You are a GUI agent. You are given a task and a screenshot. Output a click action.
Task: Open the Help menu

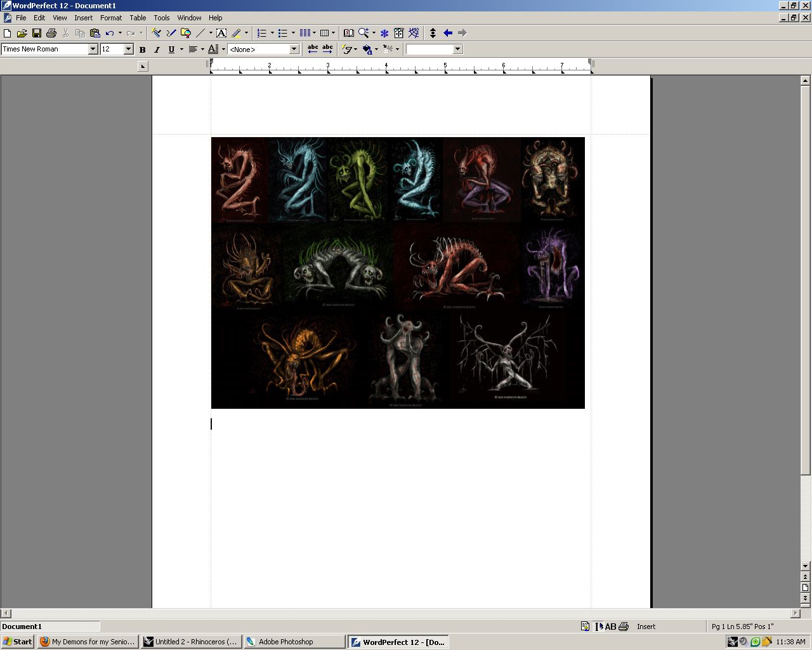coord(216,18)
